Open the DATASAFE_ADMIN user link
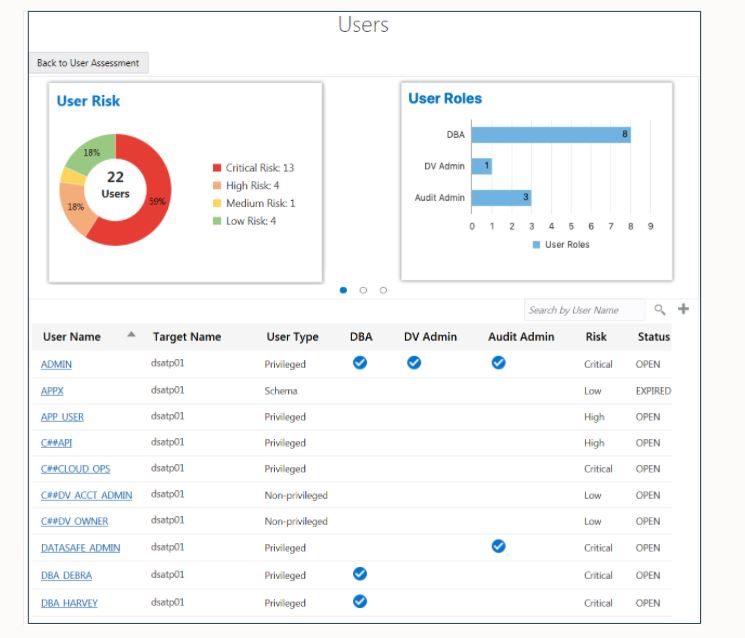Viewport: 745px width, 638px height. click(80, 548)
